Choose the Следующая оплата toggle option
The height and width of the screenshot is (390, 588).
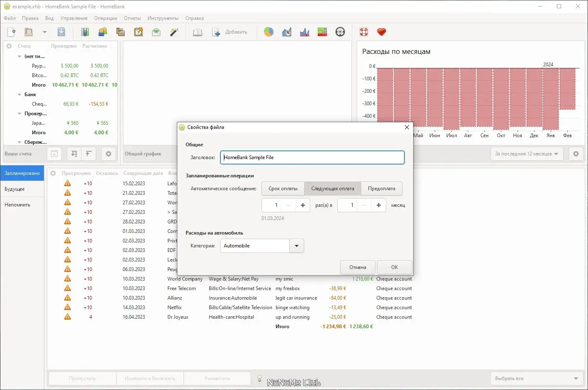click(x=333, y=189)
